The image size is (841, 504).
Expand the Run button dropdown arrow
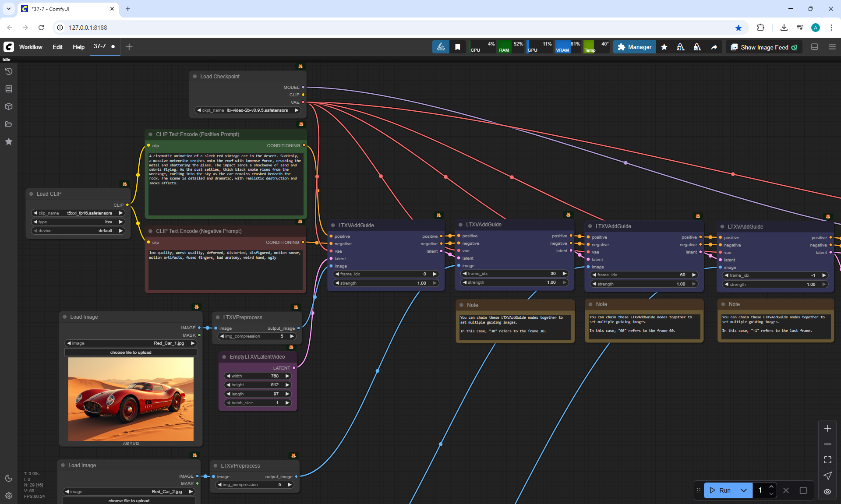coord(744,490)
